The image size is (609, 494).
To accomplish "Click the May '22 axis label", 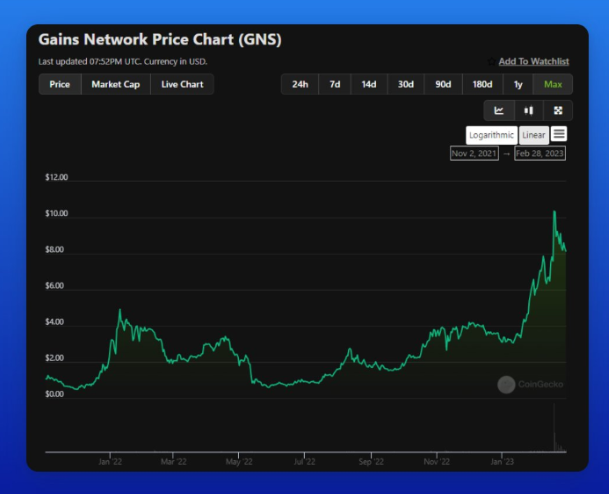I will coord(239,462).
